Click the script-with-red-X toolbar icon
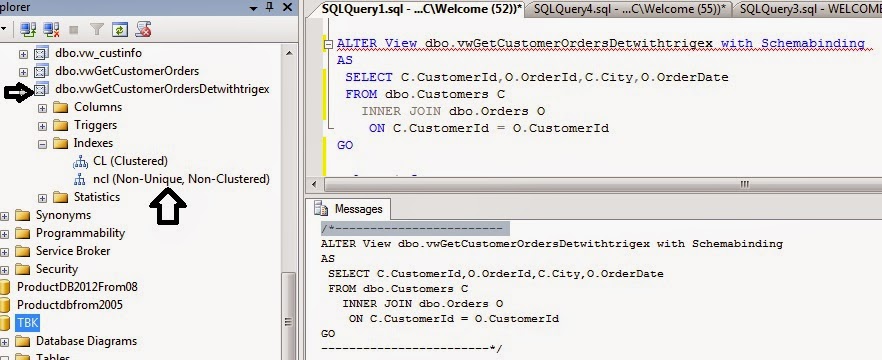Screen dimensions: 882x360 tap(143, 29)
